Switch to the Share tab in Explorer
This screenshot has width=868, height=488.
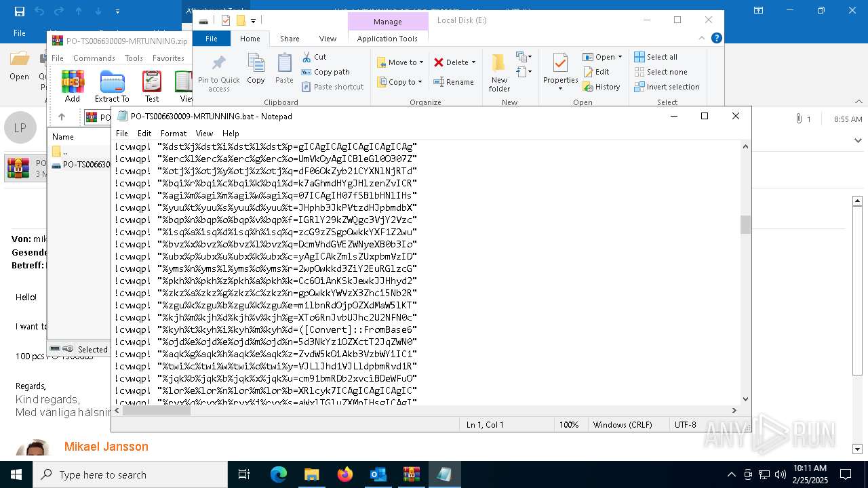pyautogui.click(x=290, y=39)
